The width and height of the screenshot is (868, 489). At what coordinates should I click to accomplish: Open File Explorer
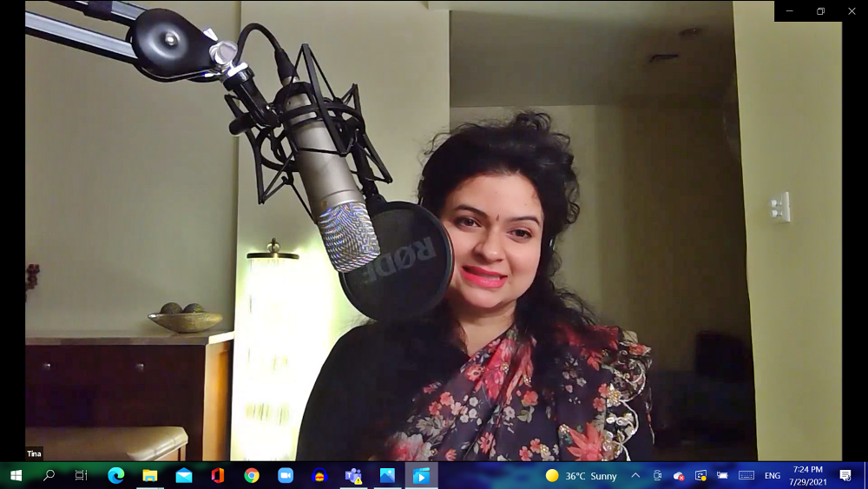coord(149,475)
